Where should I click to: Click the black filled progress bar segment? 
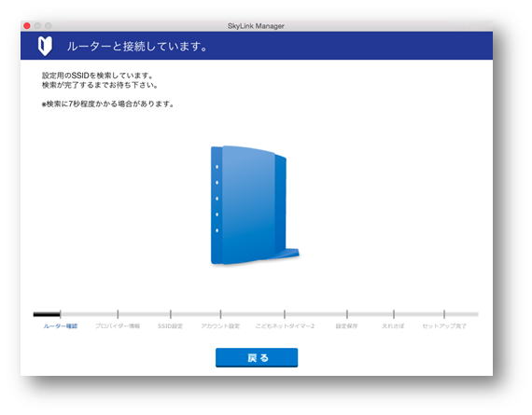[x=47, y=314]
